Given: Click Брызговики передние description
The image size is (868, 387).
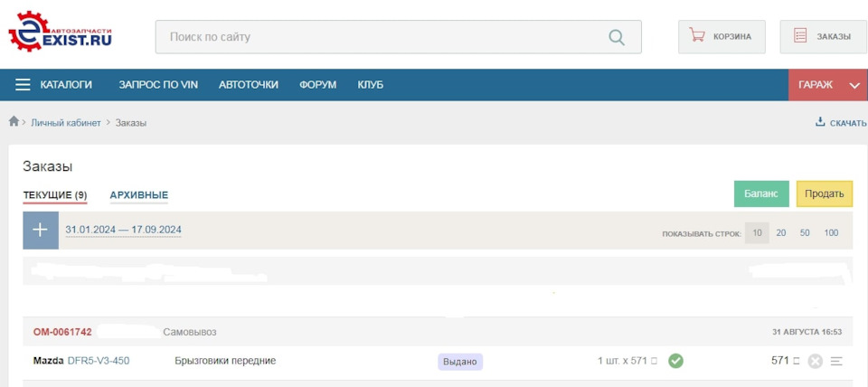Looking at the screenshot, I should pos(225,361).
